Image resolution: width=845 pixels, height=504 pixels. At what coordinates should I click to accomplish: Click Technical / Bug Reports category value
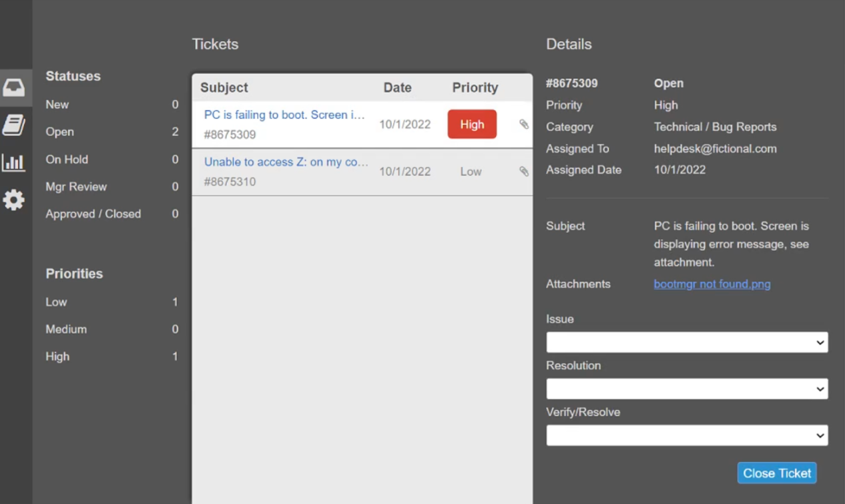(716, 127)
